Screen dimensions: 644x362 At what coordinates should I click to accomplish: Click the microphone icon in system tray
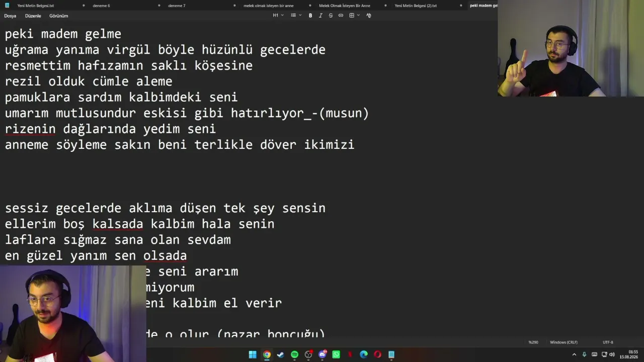pos(584,354)
